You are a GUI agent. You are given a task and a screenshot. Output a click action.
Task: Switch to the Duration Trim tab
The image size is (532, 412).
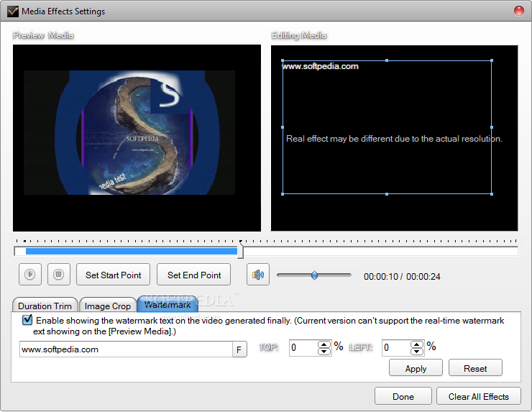tap(45, 306)
